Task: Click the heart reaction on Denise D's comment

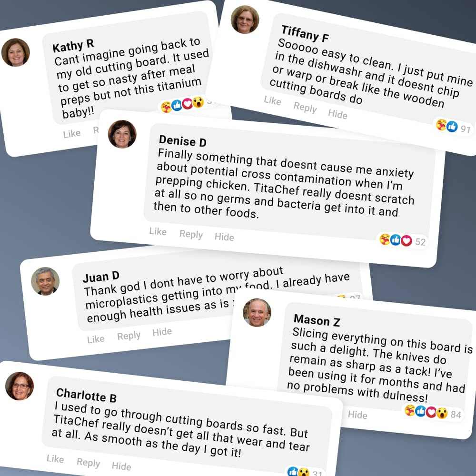Action: pos(407,241)
